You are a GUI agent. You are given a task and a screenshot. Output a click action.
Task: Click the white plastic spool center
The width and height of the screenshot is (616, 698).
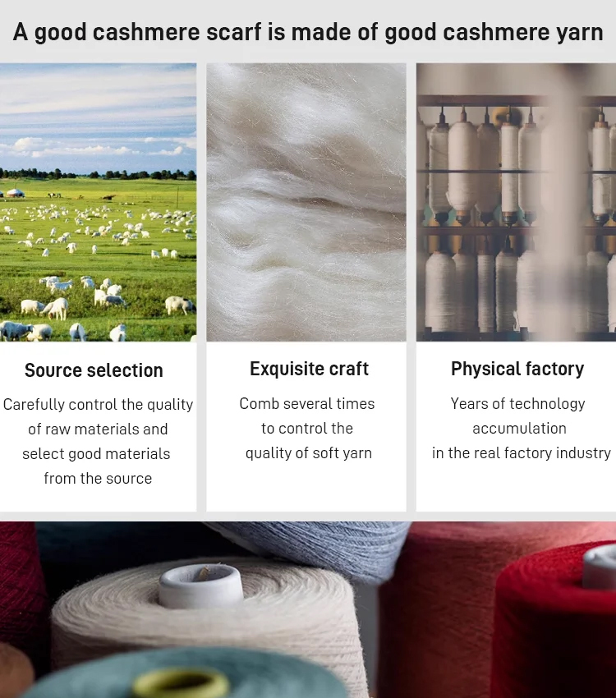[200, 584]
